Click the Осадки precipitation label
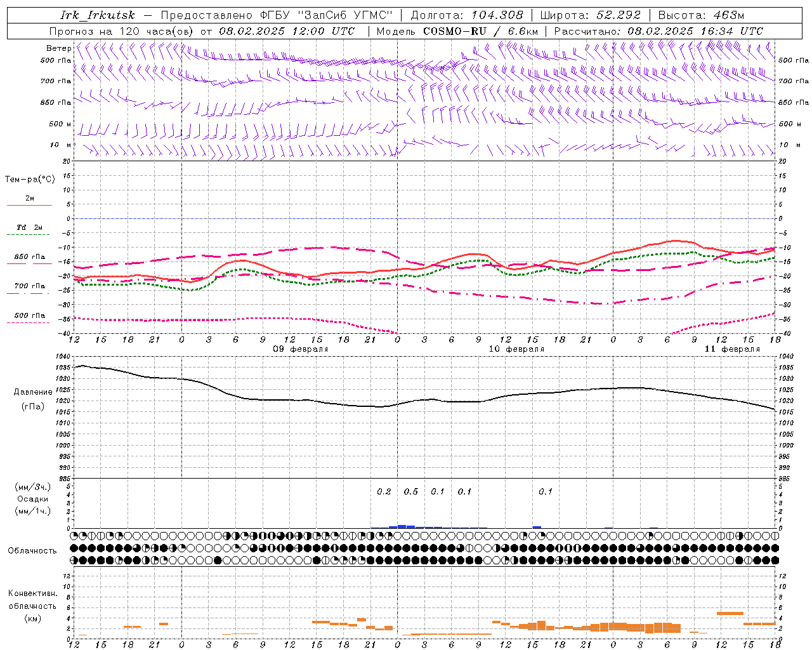Viewport: 812px width, 650px height. pyautogui.click(x=33, y=499)
